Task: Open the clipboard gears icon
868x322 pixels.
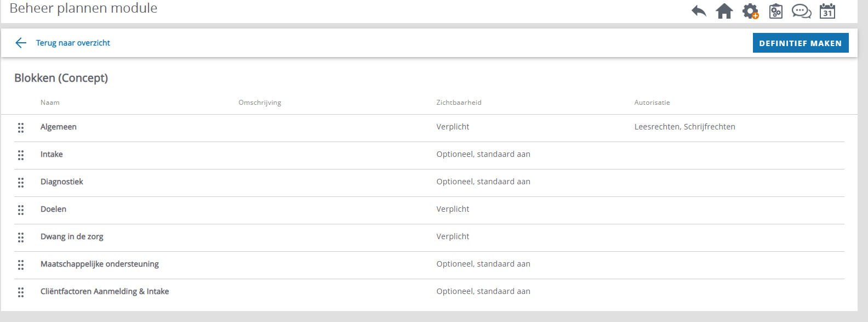Action: click(776, 11)
